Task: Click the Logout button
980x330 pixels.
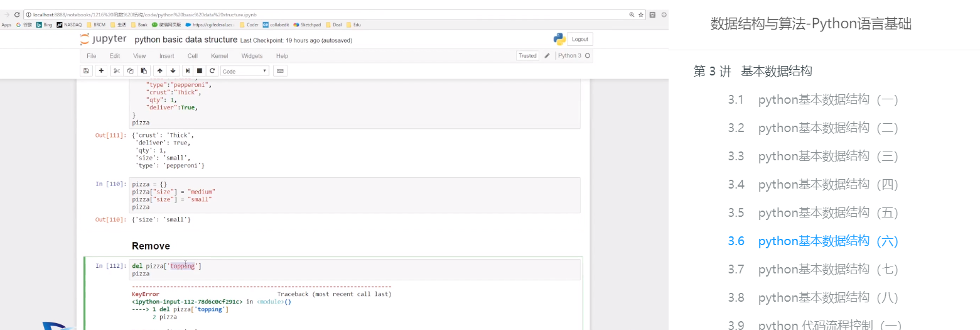Action: tap(580, 39)
